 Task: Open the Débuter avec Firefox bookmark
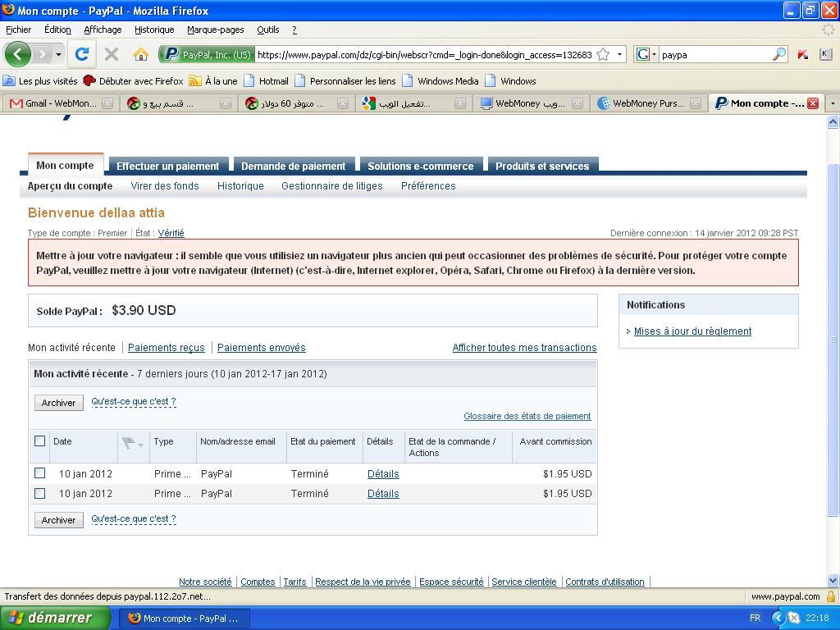coord(134,81)
